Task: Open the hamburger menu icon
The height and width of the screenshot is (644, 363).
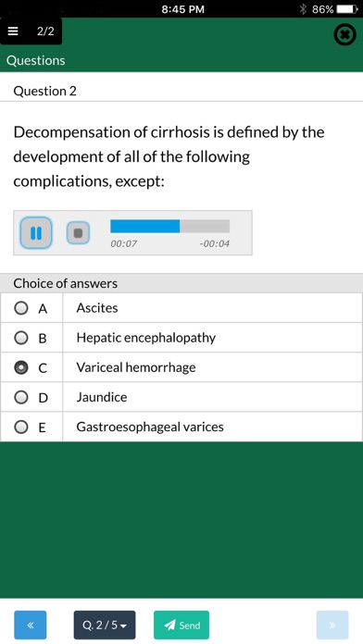Action: click(13, 31)
